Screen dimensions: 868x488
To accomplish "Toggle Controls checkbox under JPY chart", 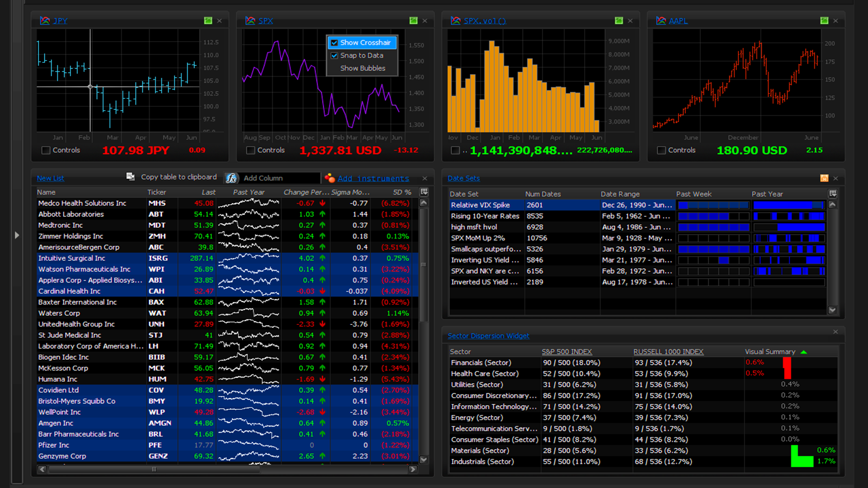I will coord(46,150).
